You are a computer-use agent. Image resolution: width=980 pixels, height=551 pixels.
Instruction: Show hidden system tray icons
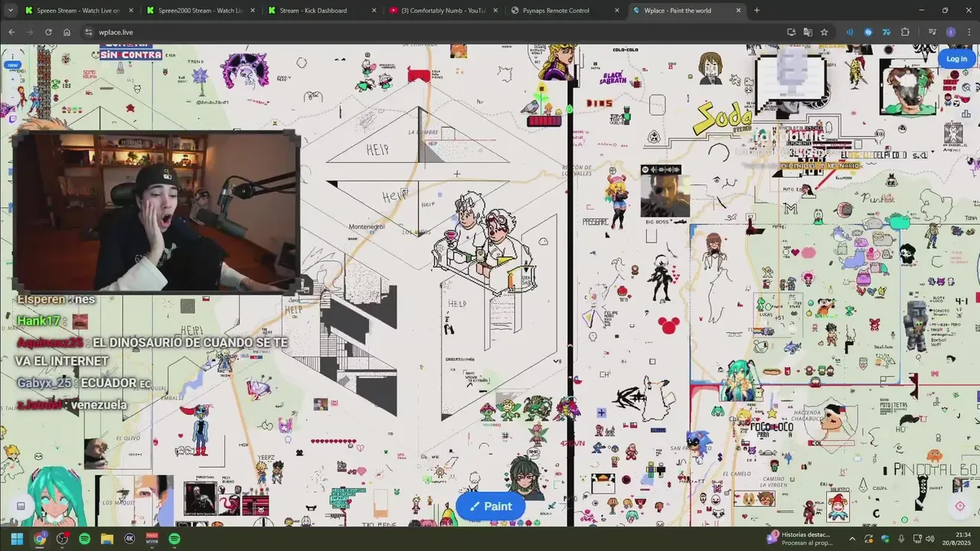click(852, 539)
